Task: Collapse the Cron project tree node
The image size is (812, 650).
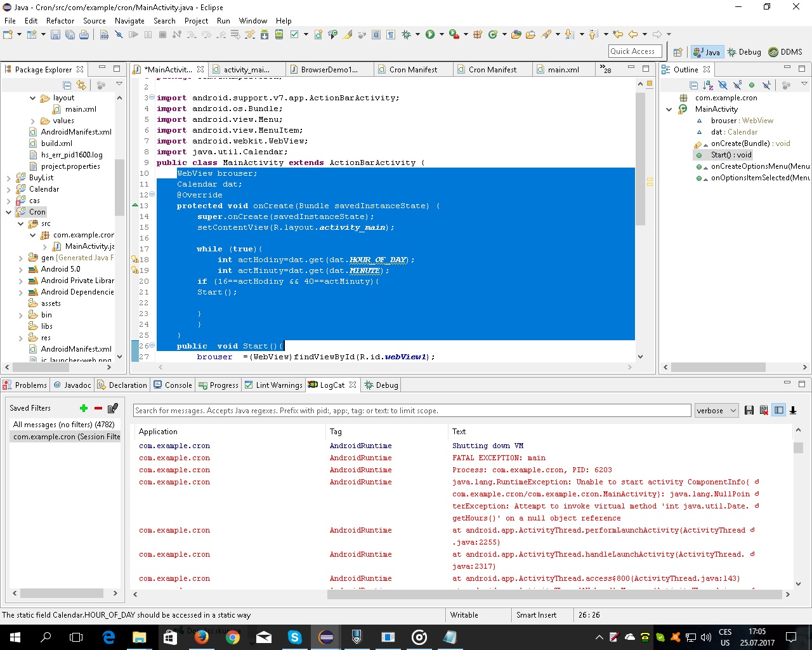Action: click(x=9, y=212)
